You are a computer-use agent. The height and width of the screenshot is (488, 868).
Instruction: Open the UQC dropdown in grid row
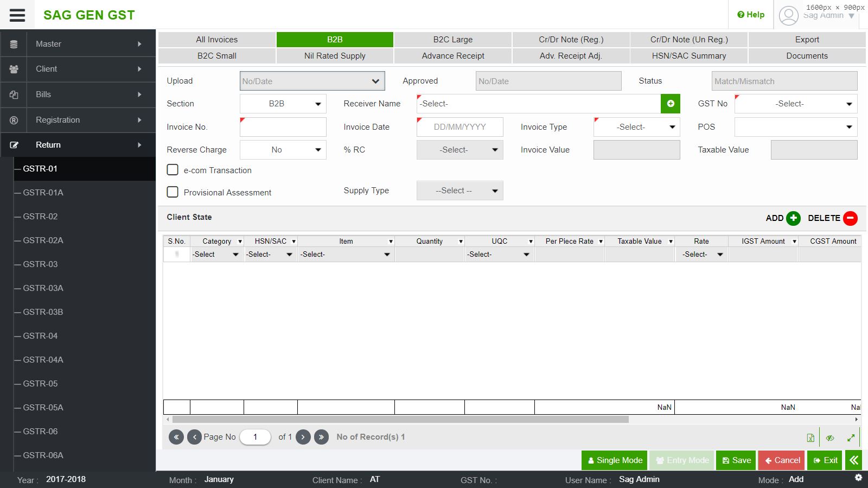(500, 255)
